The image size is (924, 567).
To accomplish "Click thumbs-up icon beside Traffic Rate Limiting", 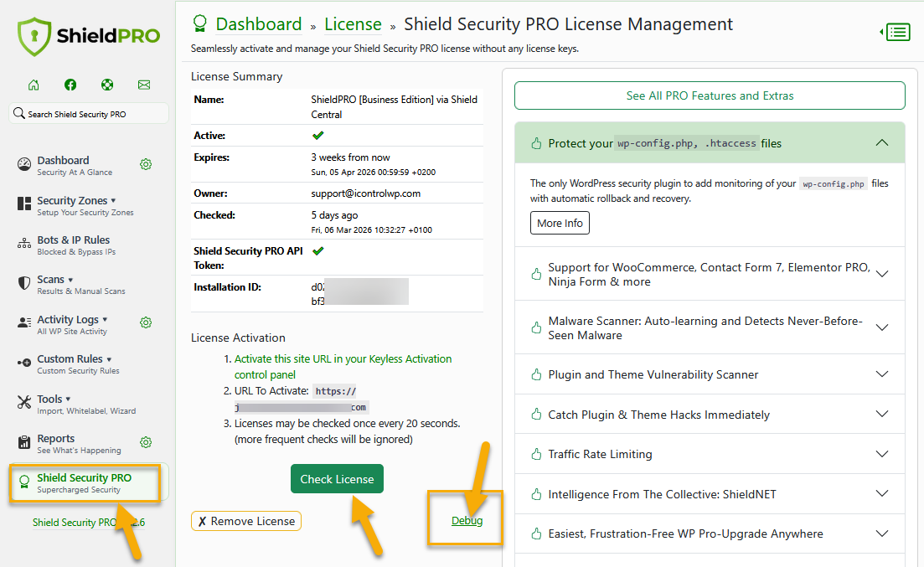I will pos(535,454).
